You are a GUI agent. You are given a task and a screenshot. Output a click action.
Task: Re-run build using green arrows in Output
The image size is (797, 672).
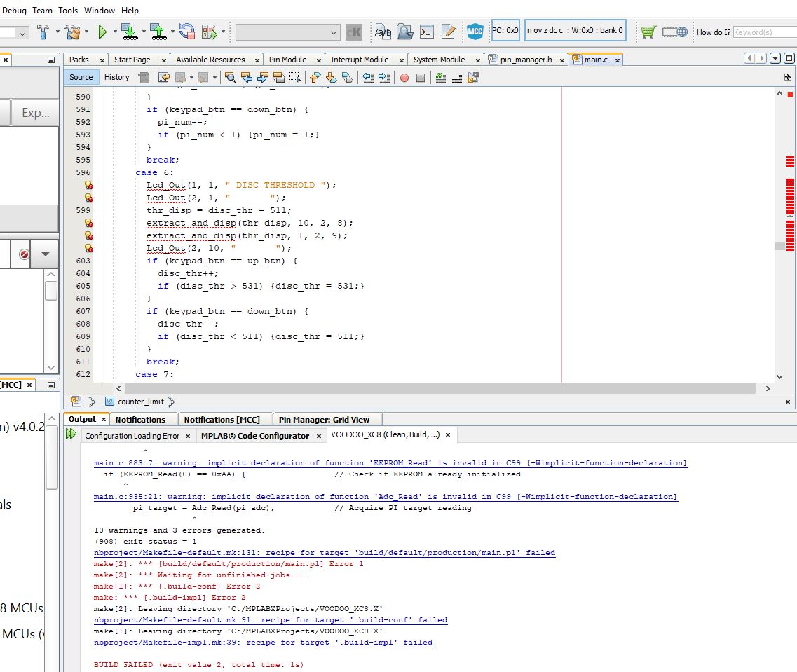tap(71, 434)
